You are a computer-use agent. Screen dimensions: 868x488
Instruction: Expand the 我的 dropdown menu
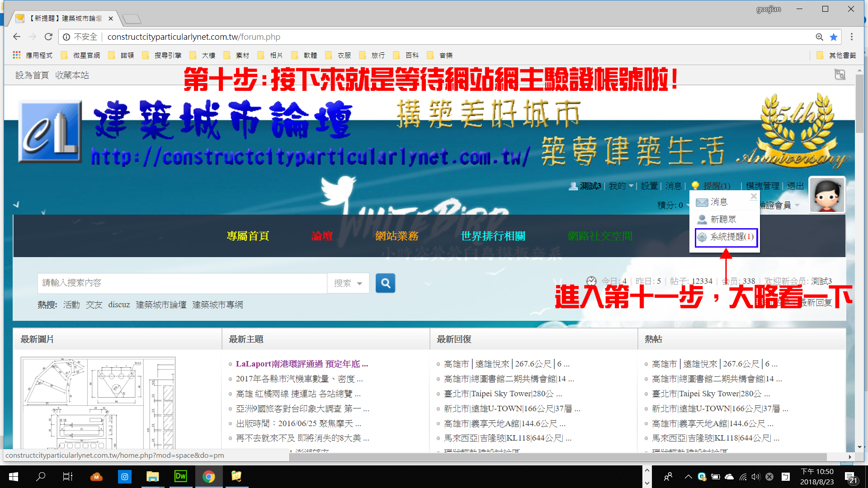621,186
